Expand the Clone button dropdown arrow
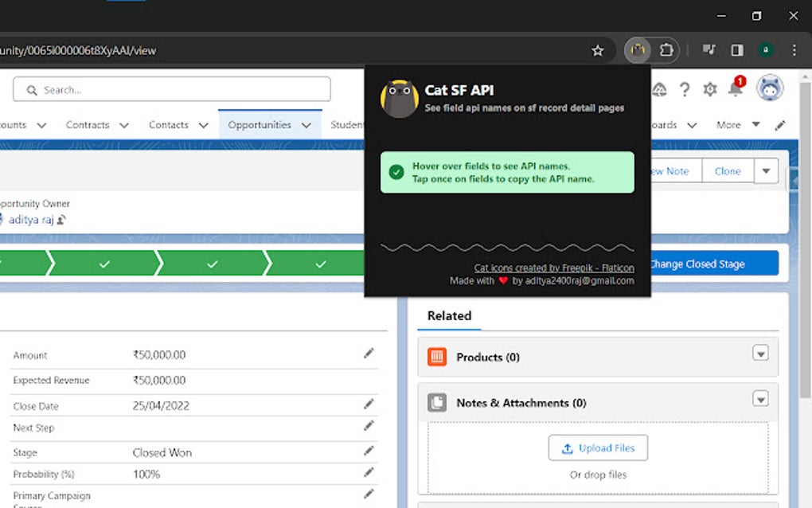The image size is (812, 508). click(766, 170)
